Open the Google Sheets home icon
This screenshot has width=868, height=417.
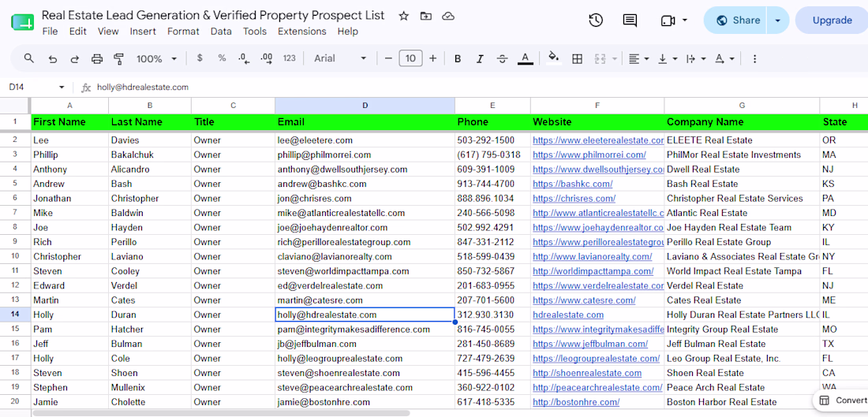(x=23, y=23)
